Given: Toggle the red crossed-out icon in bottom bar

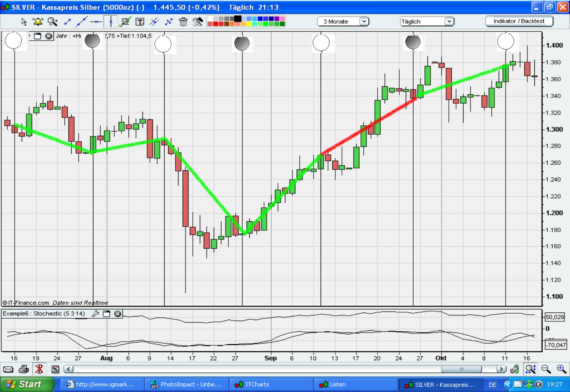Looking at the screenshot, I should (39, 369).
